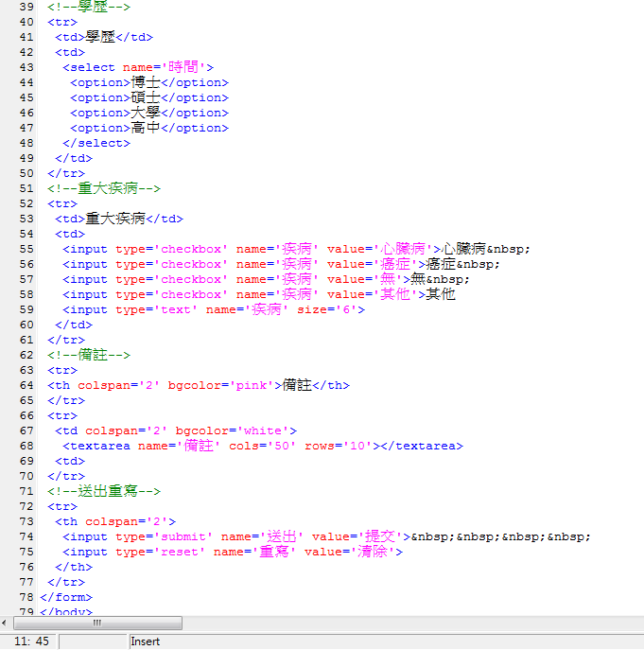This screenshot has width=644, height=650.
Task: Click the 11: 45 cursor position in the status bar
Action: click(x=31, y=641)
